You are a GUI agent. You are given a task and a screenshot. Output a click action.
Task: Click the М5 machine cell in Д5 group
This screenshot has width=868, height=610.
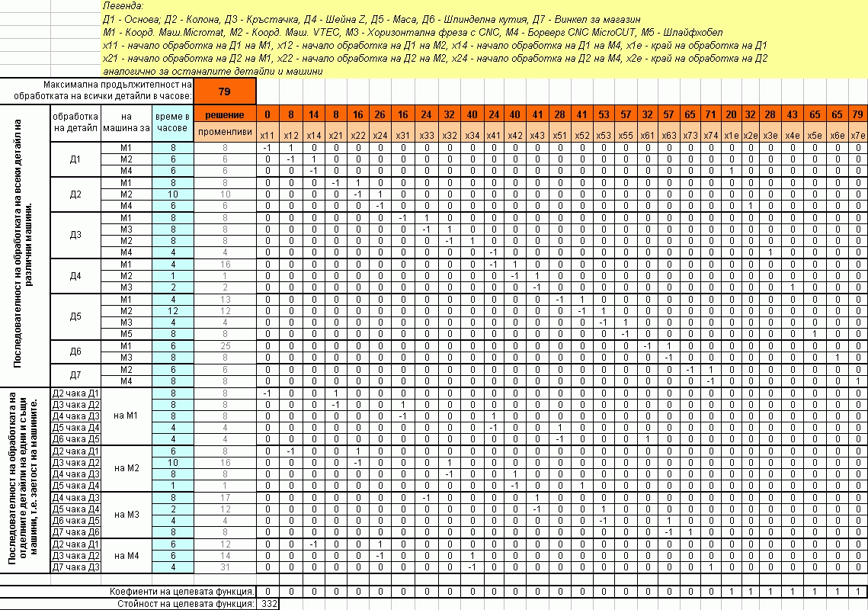127,333
